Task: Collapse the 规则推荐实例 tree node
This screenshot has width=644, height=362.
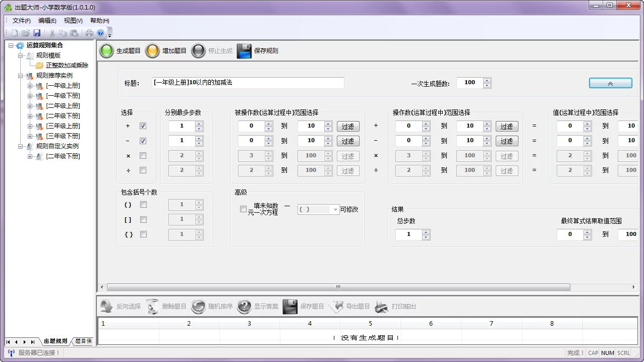Action: [x=21, y=76]
